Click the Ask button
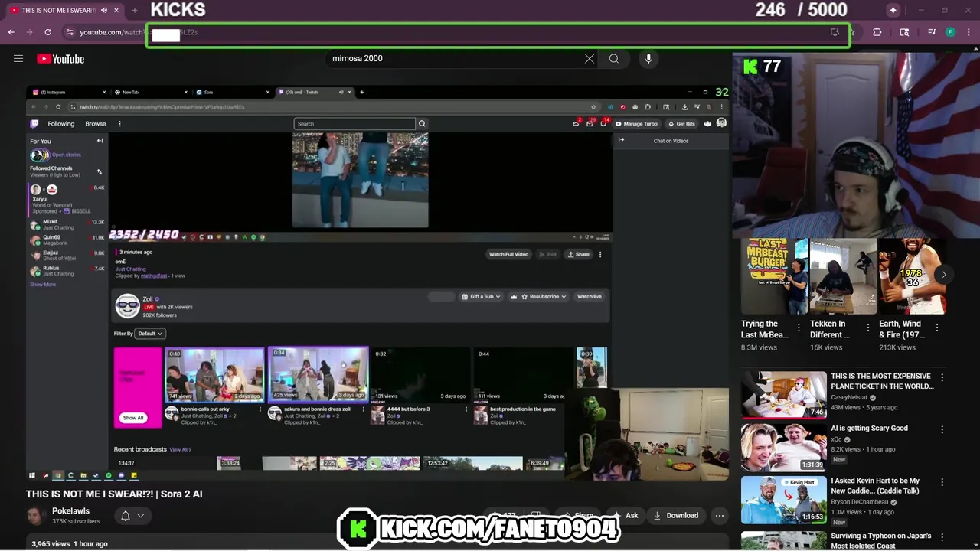Viewport: 980px width, 551px height. (625, 516)
